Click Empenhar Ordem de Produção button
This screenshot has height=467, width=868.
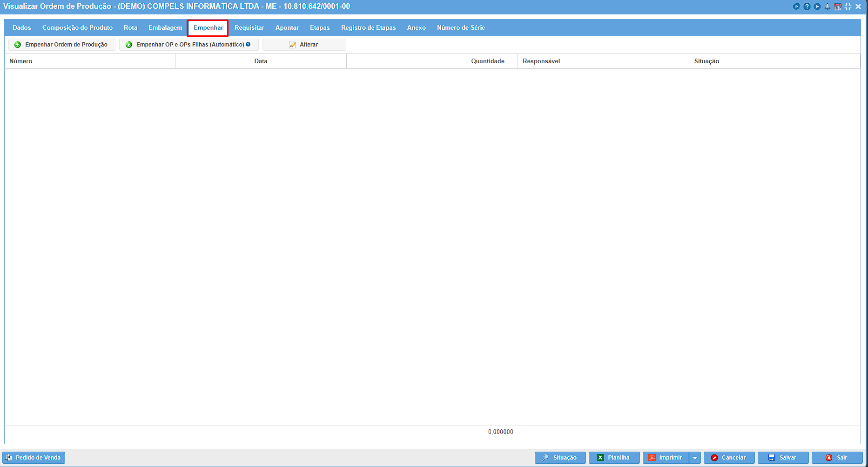coord(61,45)
